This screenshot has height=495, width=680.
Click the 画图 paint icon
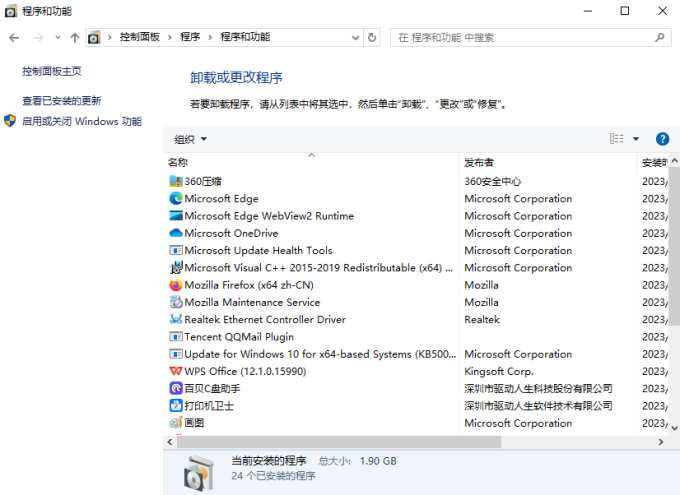(x=176, y=423)
